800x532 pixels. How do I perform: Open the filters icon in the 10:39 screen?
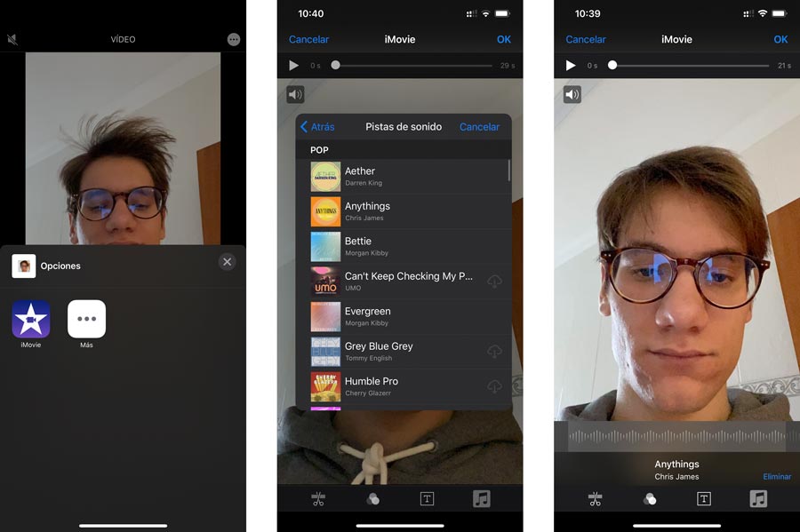(650, 499)
